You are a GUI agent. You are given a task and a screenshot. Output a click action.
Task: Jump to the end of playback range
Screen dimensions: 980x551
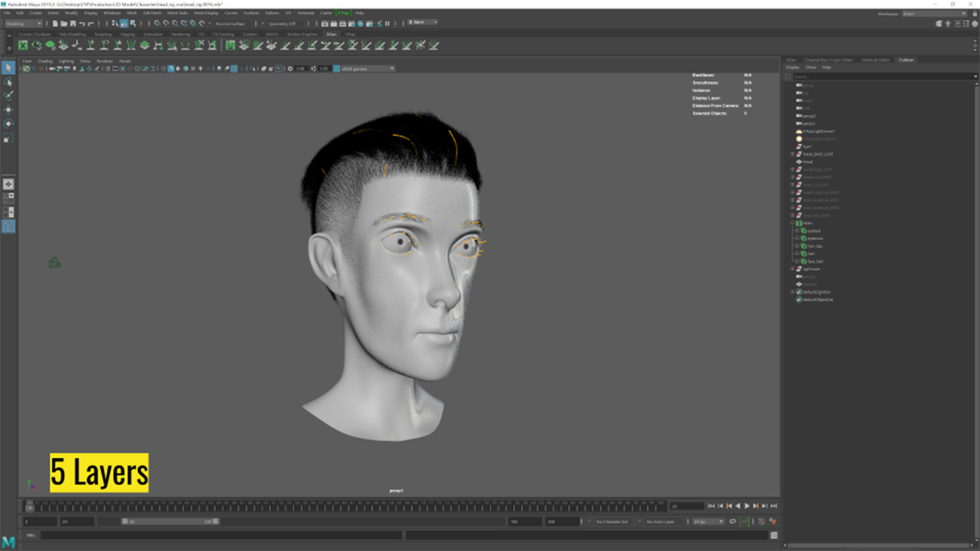[x=773, y=506]
